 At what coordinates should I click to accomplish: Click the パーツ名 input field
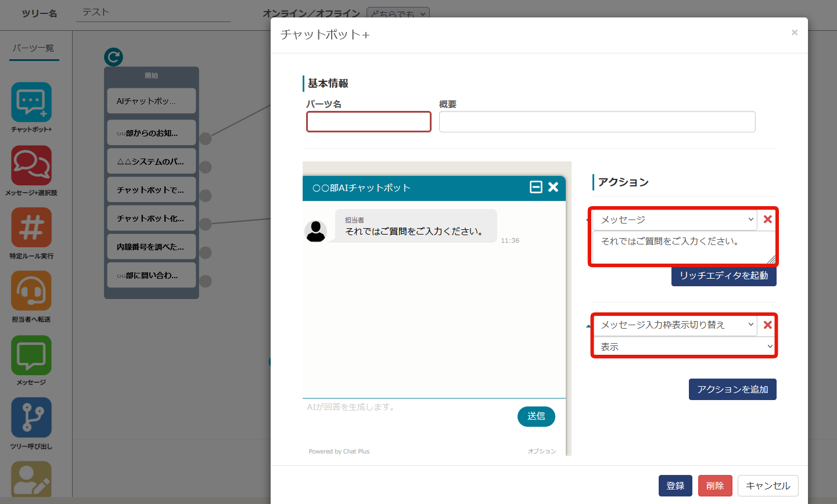tap(369, 122)
